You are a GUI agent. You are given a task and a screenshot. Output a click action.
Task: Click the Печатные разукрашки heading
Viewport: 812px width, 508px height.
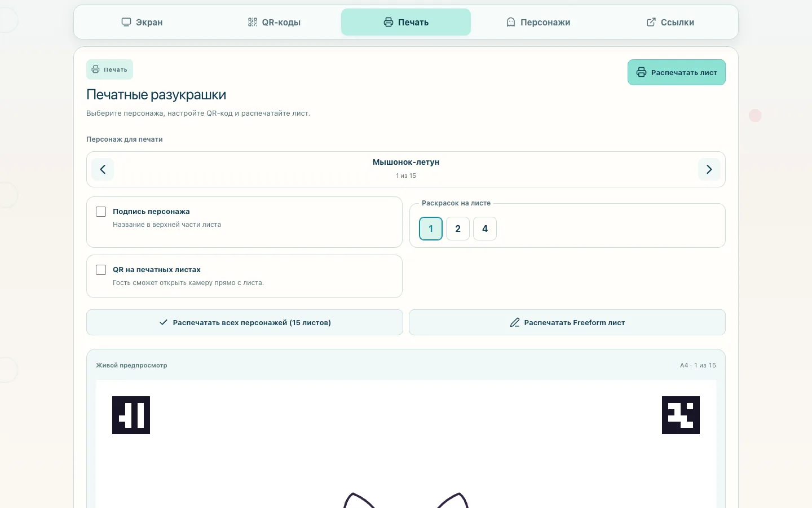[156, 95]
